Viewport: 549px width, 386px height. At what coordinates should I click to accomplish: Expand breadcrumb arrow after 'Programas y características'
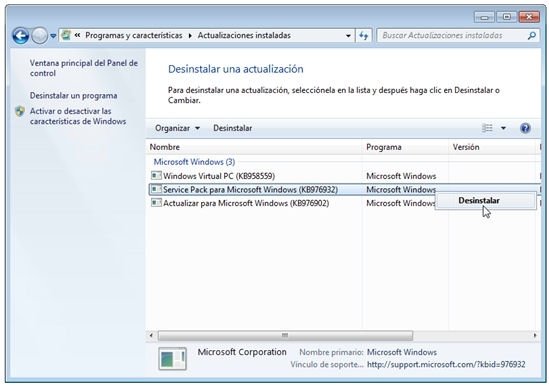click(x=190, y=36)
